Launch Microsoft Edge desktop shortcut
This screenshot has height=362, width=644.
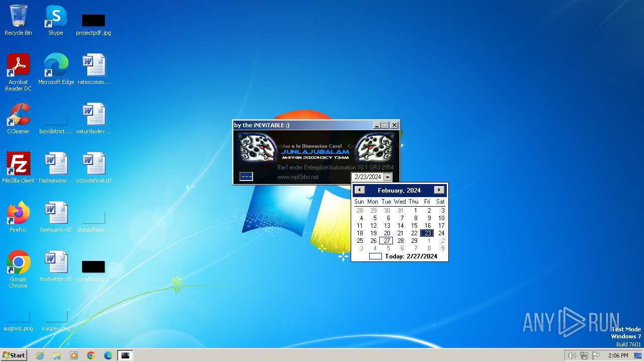pos(56,69)
